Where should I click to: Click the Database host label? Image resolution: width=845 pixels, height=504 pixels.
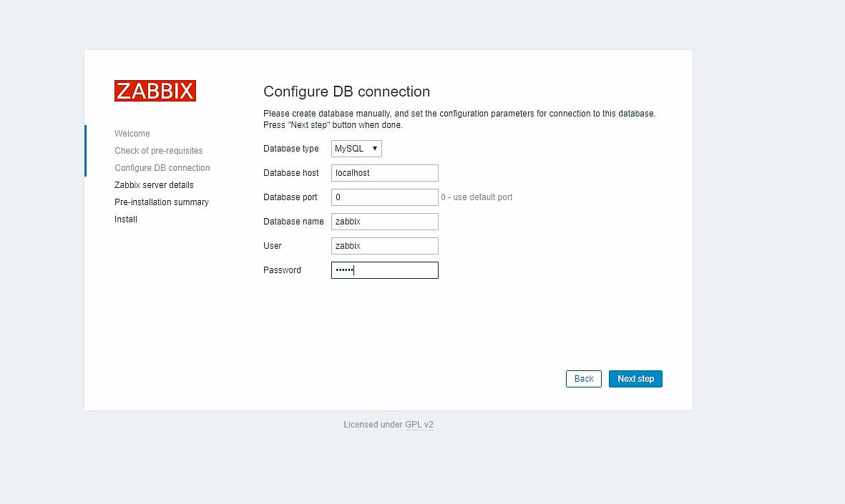(290, 173)
